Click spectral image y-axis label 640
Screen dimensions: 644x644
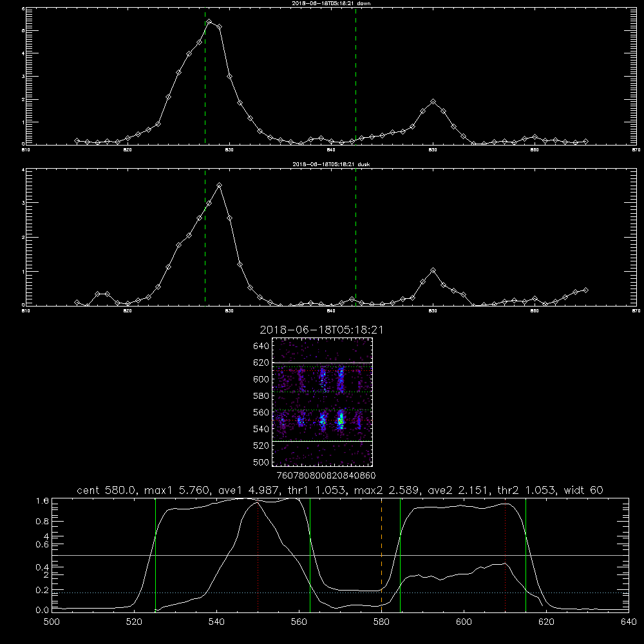click(261, 346)
